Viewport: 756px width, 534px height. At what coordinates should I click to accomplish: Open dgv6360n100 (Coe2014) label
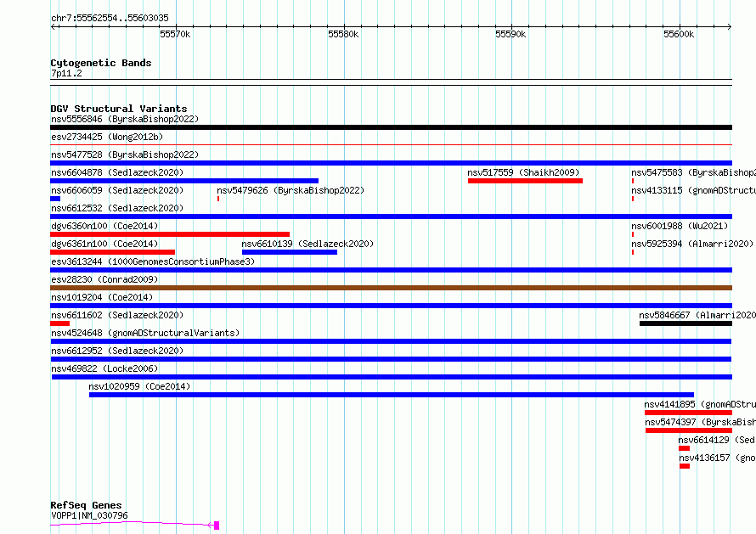[104, 226]
